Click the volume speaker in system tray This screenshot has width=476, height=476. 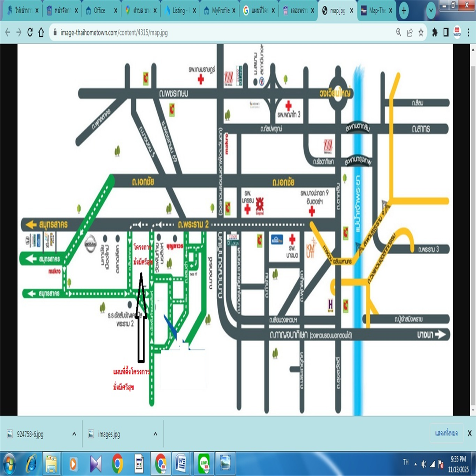[x=424, y=464]
